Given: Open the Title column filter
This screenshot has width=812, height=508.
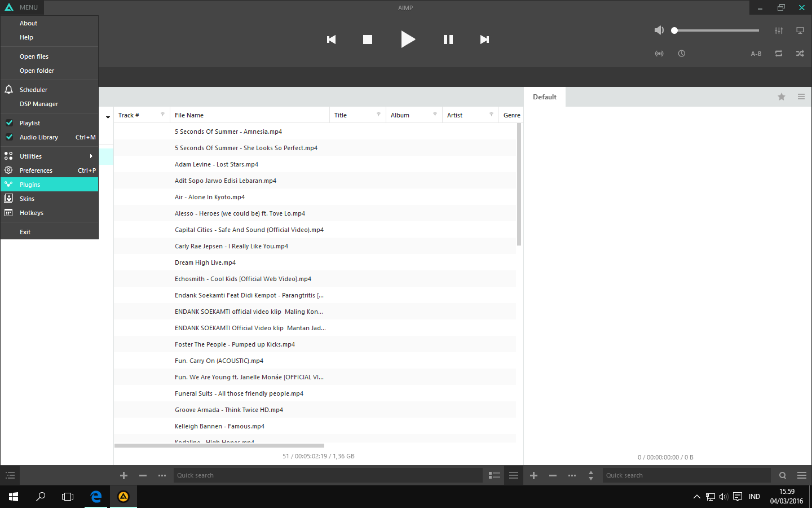Looking at the screenshot, I should point(378,115).
